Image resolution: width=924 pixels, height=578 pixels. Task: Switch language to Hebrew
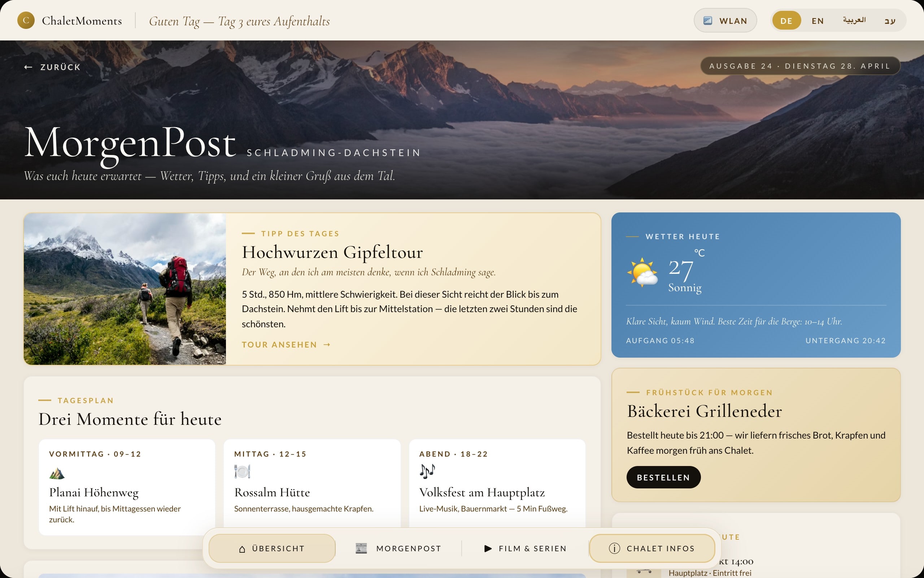click(890, 21)
